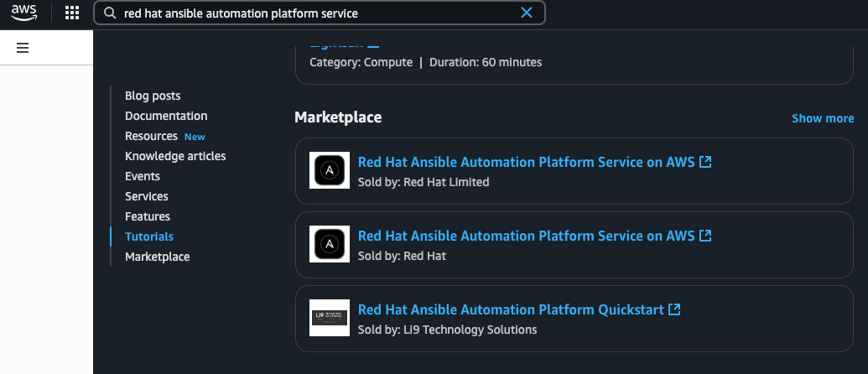Click the search magnifier icon
The height and width of the screenshot is (374, 868).
click(x=110, y=13)
